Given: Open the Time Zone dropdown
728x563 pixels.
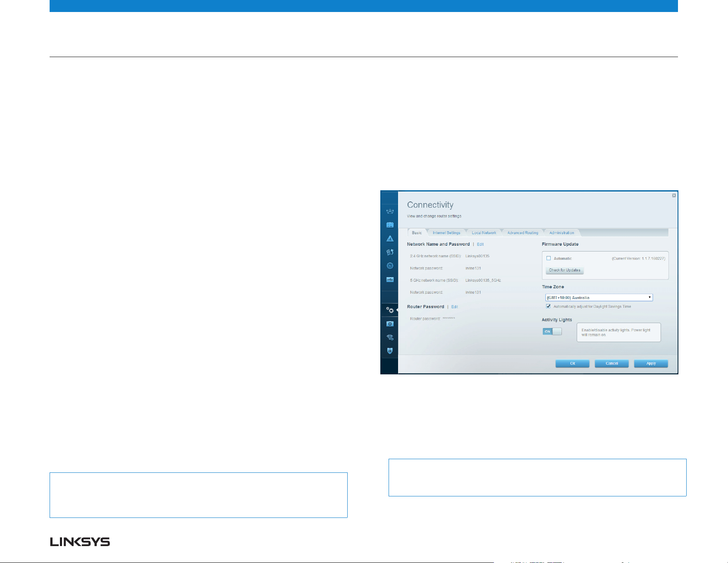Looking at the screenshot, I should click(599, 297).
